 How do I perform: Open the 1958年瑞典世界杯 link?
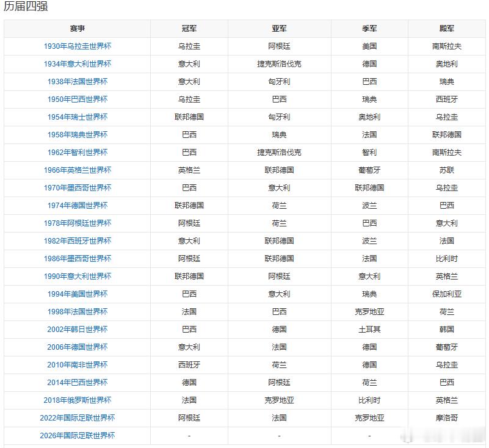point(78,135)
